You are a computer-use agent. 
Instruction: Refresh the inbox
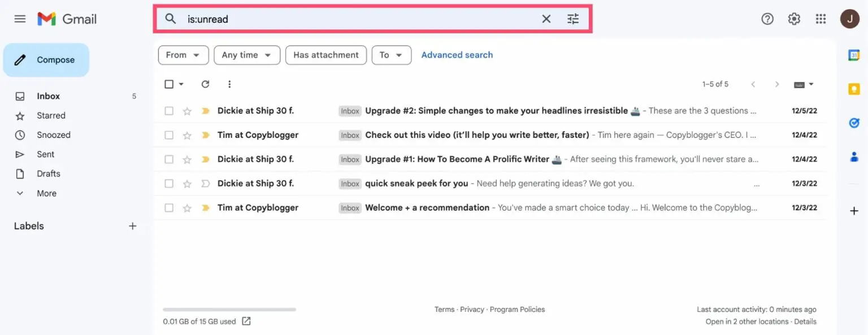click(205, 84)
